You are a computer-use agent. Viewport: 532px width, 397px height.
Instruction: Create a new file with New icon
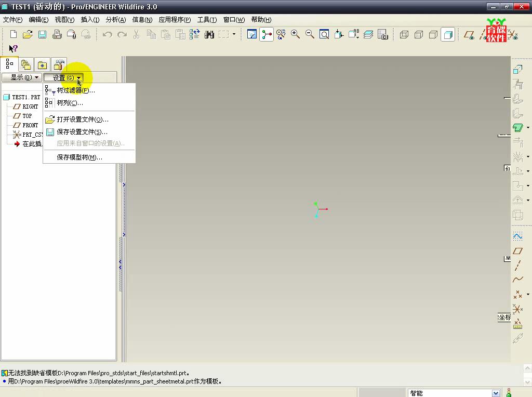click(x=13, y=34)
